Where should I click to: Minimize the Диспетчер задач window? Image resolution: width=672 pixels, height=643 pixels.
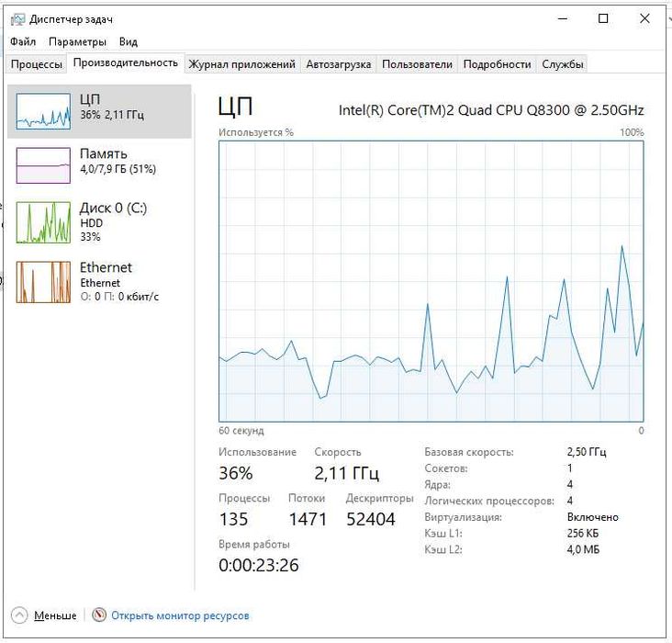tap(563, 19)
